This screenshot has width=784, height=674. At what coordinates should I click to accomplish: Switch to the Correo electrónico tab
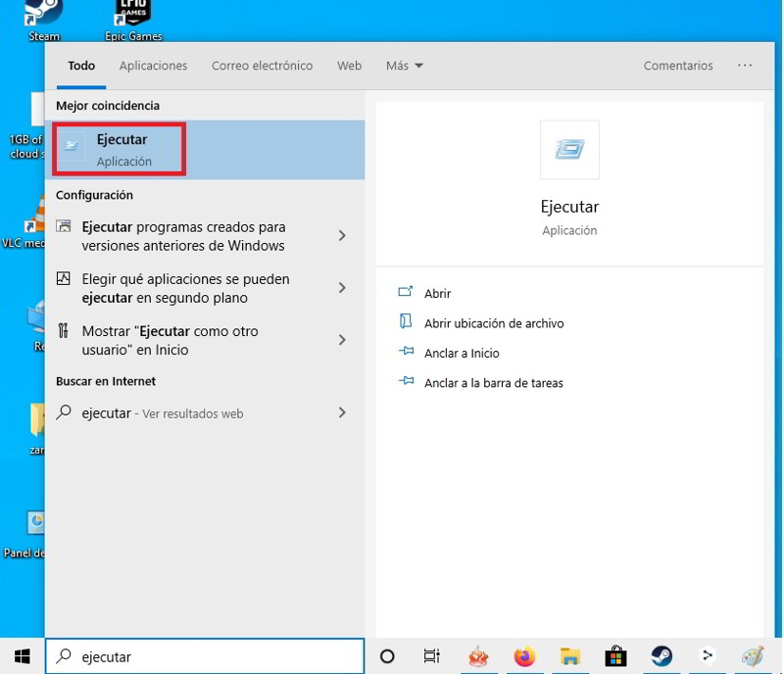pos(262,66)
